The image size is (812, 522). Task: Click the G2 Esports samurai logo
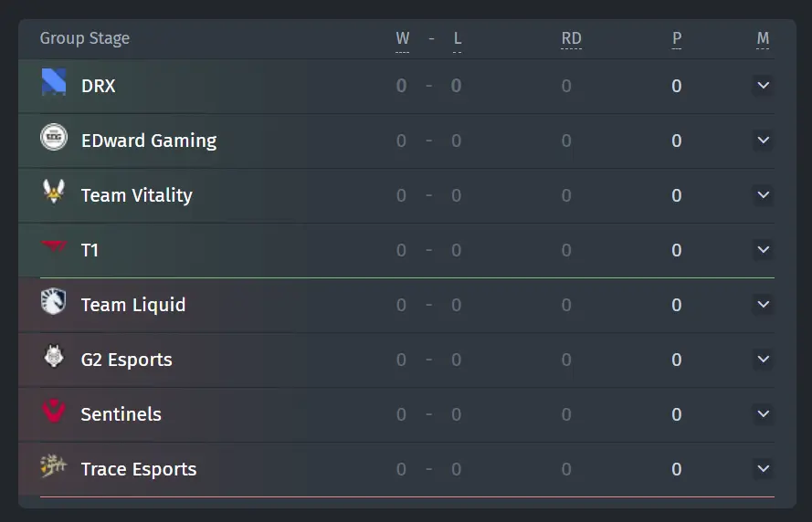click(x=54, y=356)
